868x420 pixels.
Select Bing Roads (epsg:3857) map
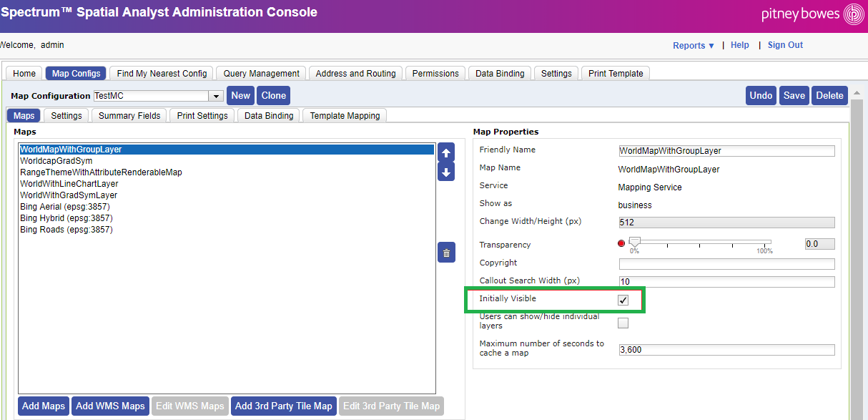tap(227, 230)
